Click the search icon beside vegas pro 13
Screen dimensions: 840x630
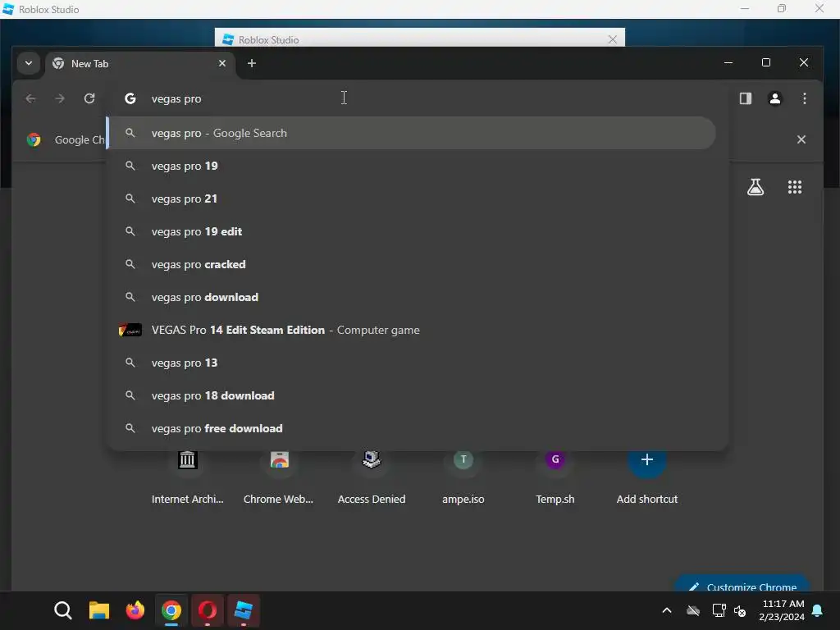click(130, 363)
